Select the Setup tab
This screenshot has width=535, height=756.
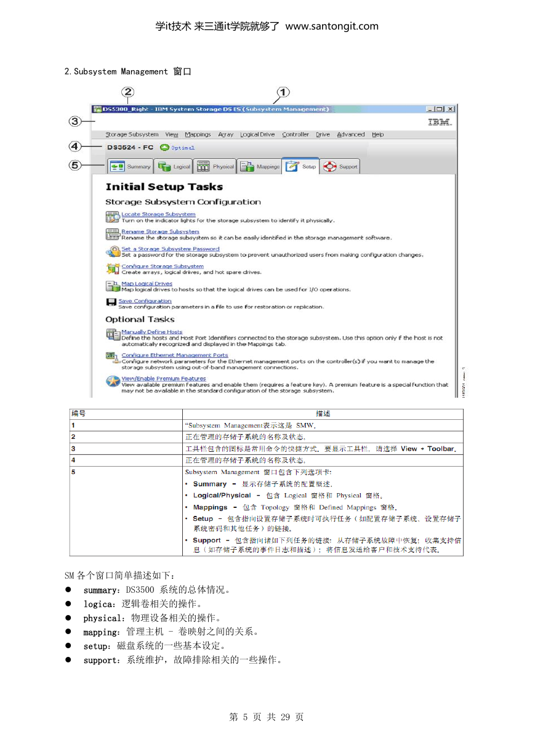[300, 166]
